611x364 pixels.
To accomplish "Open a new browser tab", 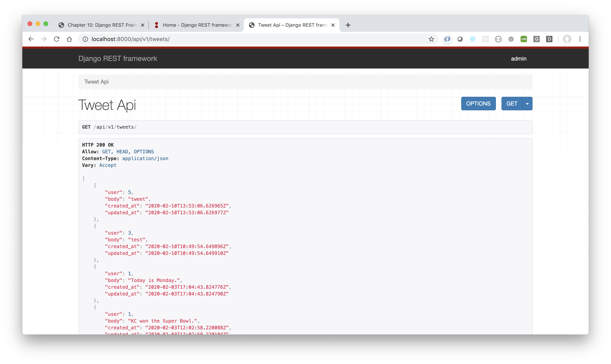I will point(348,25).
